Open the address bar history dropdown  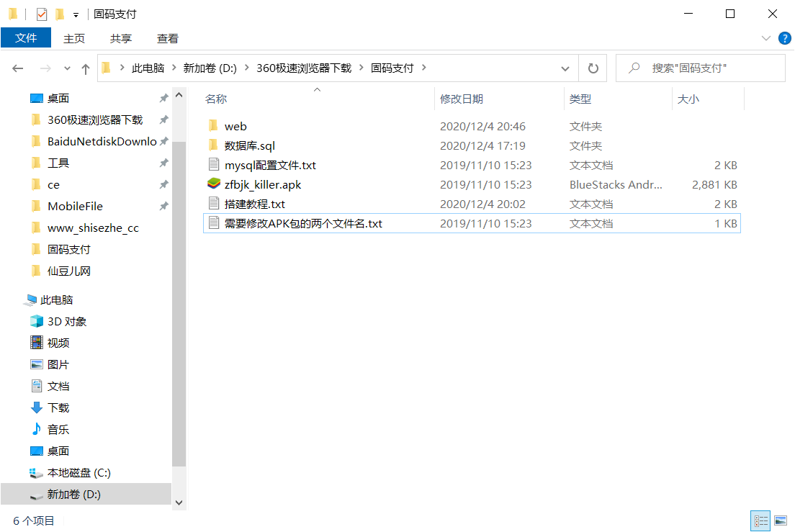point(565,68)
